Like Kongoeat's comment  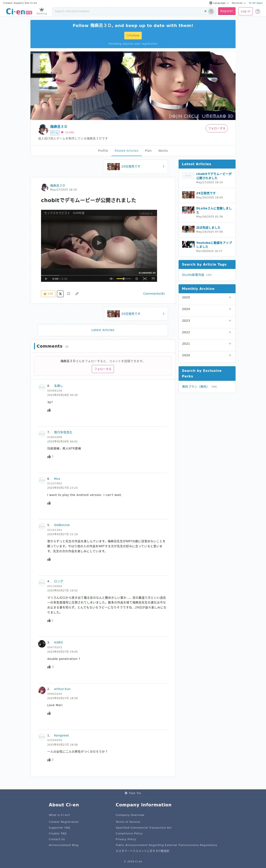[49, 760]
